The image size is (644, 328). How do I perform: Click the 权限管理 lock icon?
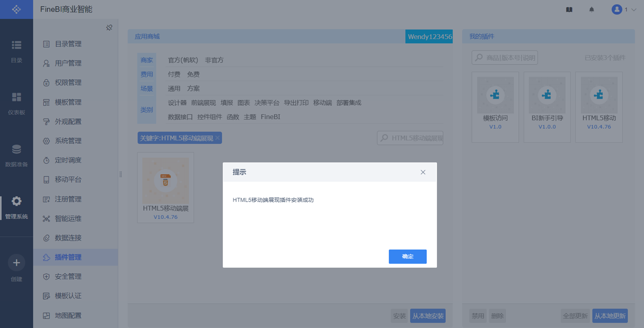coord(46,83)
